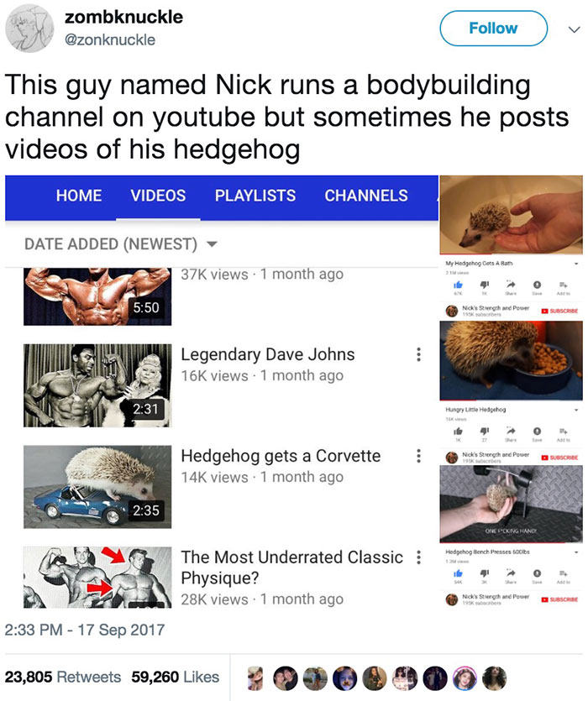Screen dimensions: 588x701
Task: Expand the tweet options chevron beside Follow
Action: (x=574, y=29)
